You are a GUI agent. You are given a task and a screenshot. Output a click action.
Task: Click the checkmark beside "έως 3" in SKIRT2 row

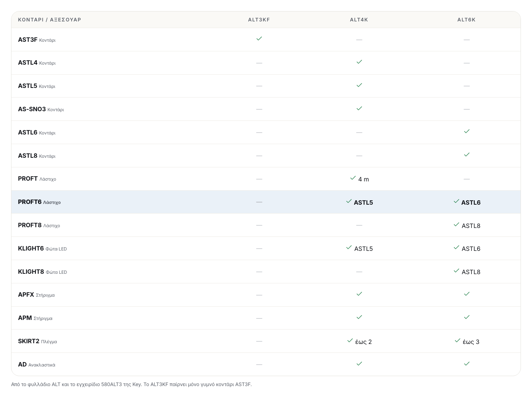coord(457,340)
